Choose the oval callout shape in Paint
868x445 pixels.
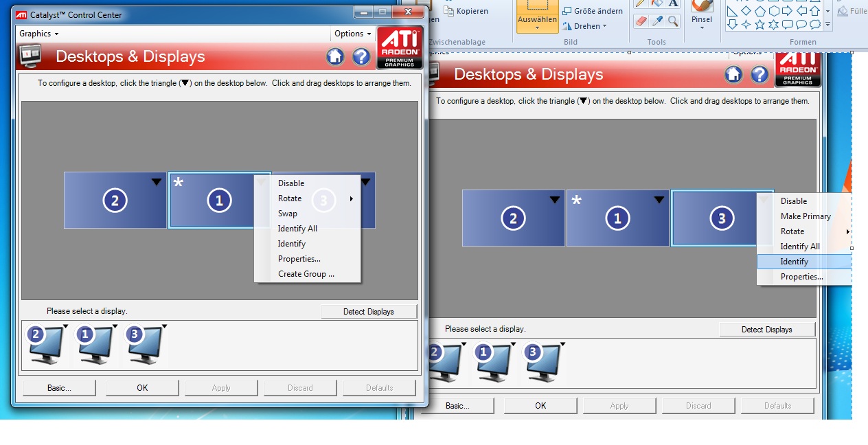[801, 25]
